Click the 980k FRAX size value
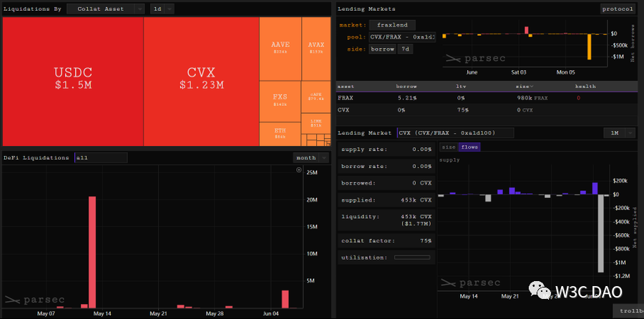This screenshot has width=644, height=319. pos(532,98)
